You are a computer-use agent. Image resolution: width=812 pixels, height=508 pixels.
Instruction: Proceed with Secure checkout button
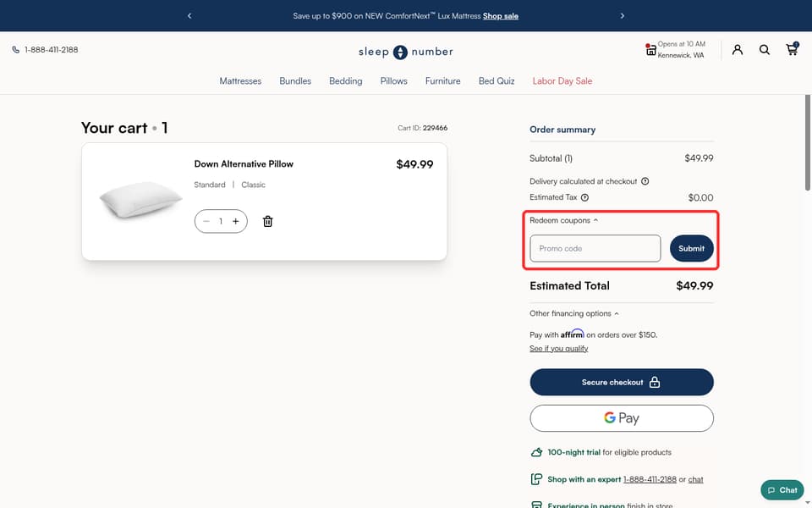click(x=622, y=382)
